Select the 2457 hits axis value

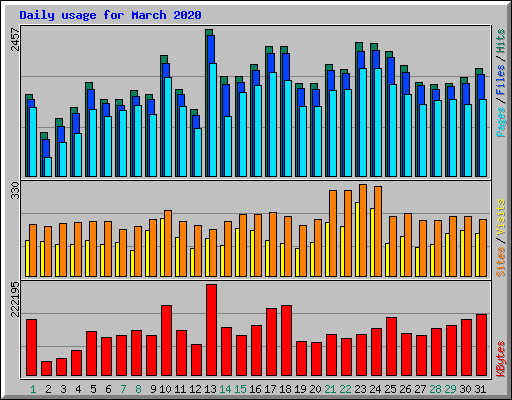15,39
